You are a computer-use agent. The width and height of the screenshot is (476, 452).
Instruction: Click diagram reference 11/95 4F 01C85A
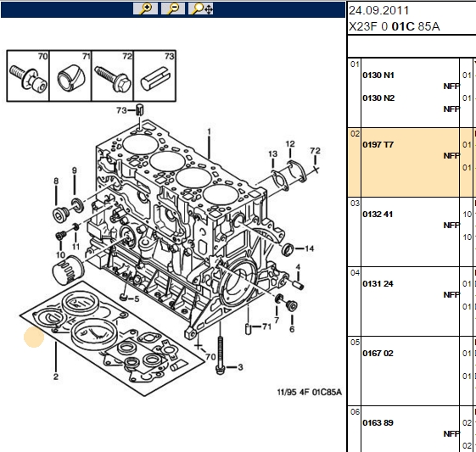click(310, 393)
